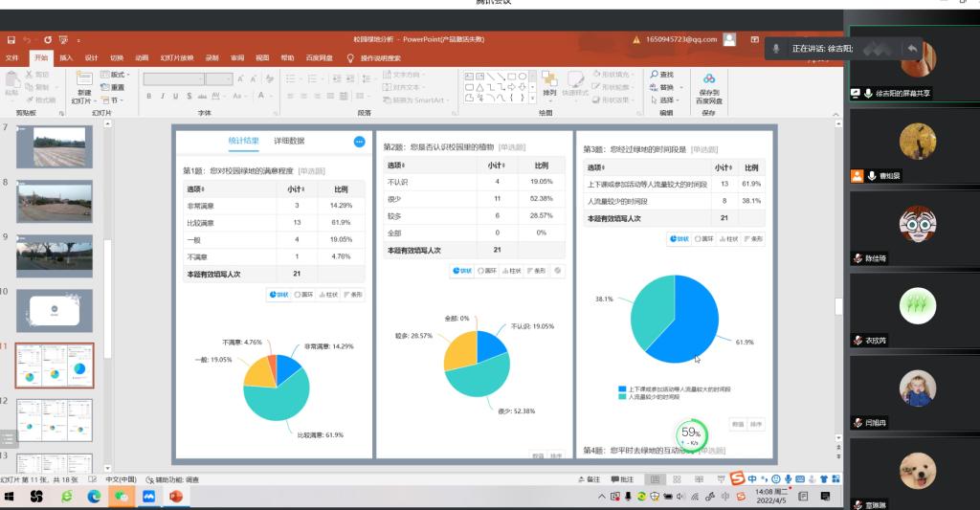The height and width of the screenshot is (510, 980).
Task: Click Save to Baidu Netdisk icon
Action: [x=708, y=88]
